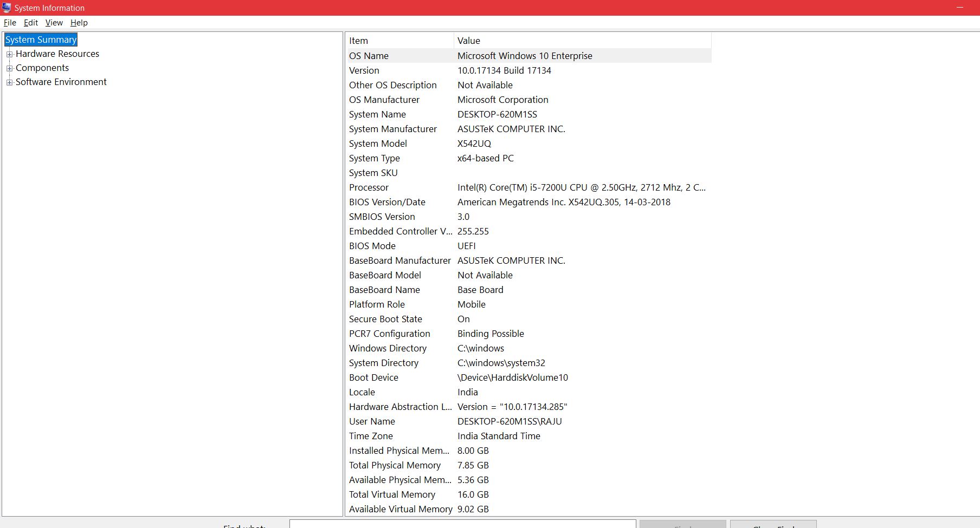The width and height of the screenshot is (980, 528).
Task: Click the System Information app icon in title bar
Action: [x=7, y=8]
